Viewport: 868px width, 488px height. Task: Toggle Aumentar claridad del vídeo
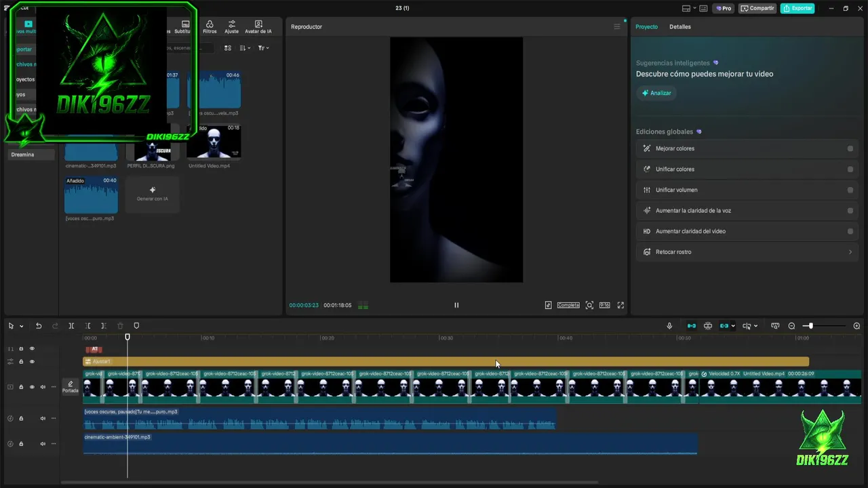tap(850, 231)
